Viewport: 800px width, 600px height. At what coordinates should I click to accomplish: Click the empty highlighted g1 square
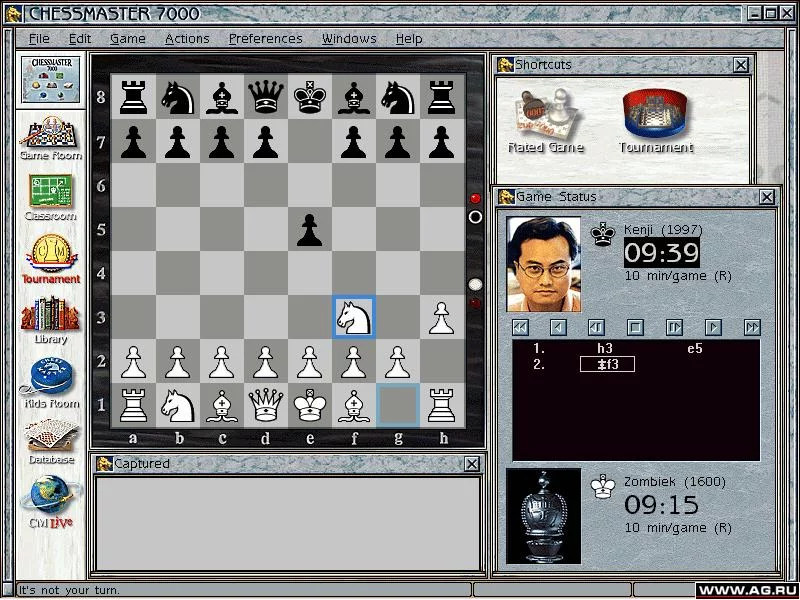398,405
